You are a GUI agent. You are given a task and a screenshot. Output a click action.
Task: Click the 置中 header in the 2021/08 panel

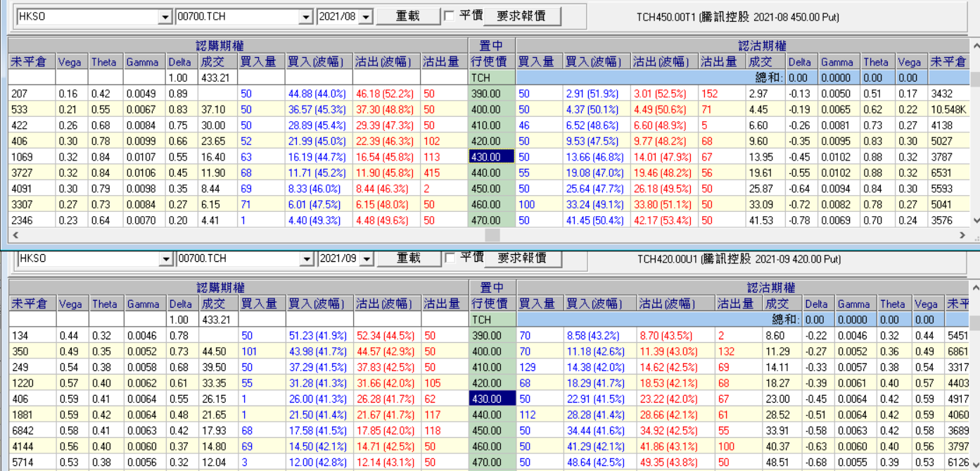coord(490,46)
